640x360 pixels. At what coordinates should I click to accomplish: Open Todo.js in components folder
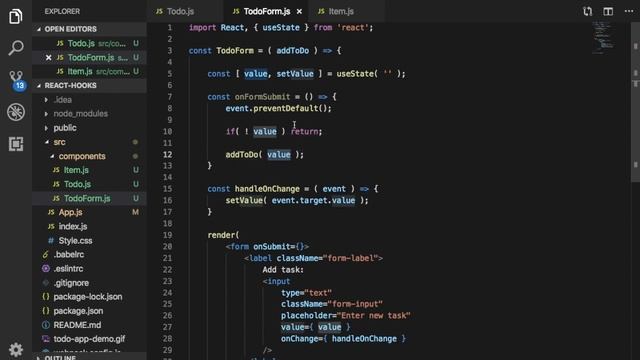point(89,184)
